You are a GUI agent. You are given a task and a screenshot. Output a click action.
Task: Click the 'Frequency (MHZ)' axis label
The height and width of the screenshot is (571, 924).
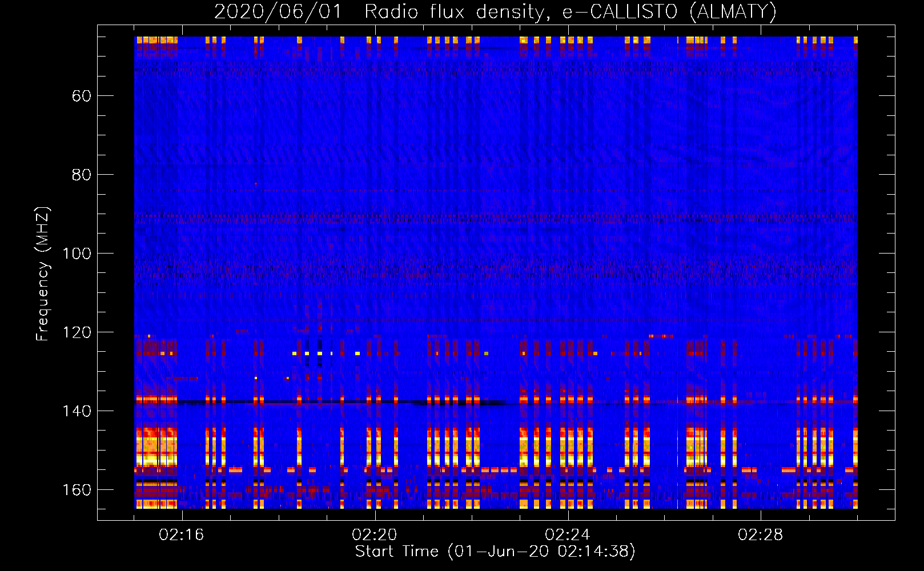click(43, 274)
